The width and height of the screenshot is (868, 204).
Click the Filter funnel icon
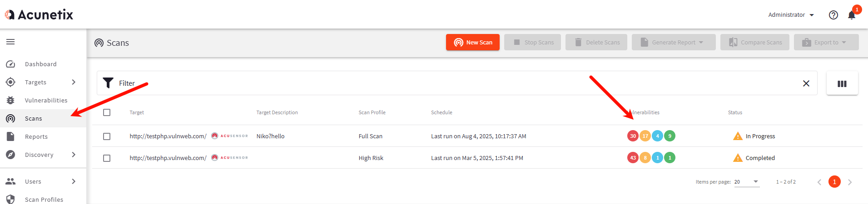tap(108, 83)
